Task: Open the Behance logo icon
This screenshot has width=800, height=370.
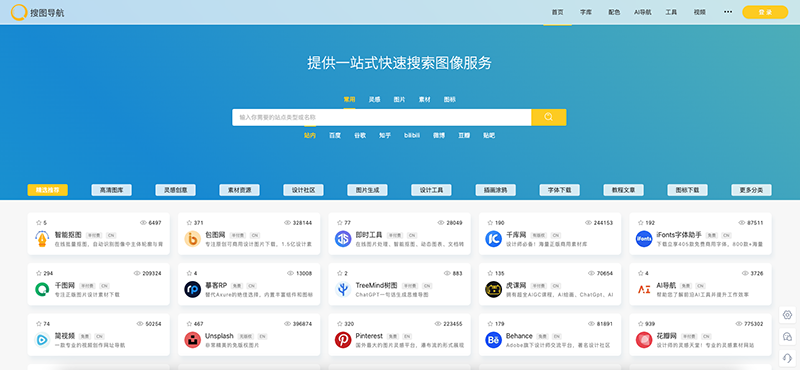Action: 493,339
